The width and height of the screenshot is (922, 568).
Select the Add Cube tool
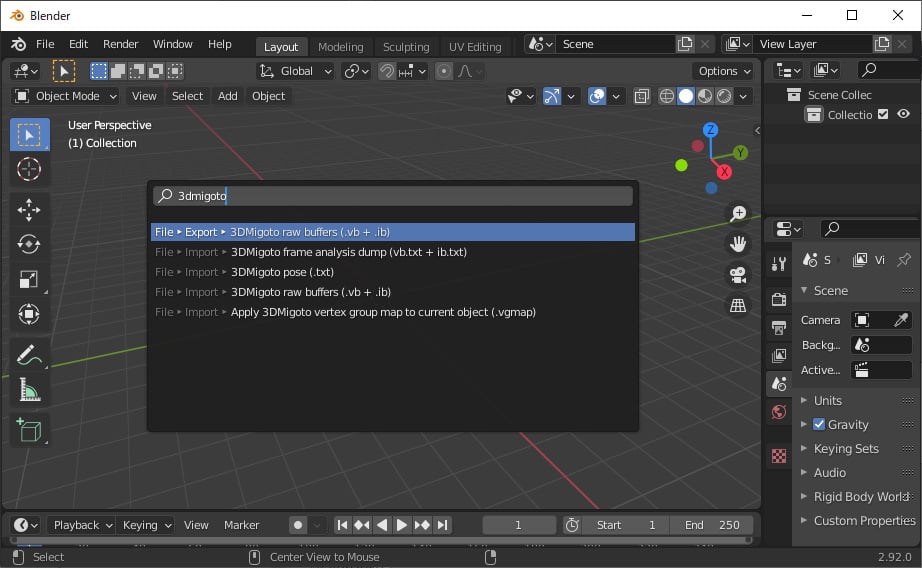[x=29, y=430]
